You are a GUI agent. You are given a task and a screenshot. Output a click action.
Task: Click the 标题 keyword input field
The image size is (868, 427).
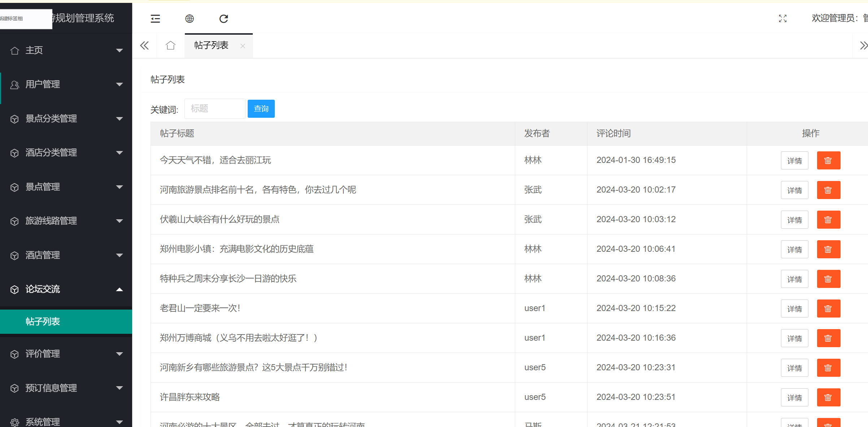214,108
